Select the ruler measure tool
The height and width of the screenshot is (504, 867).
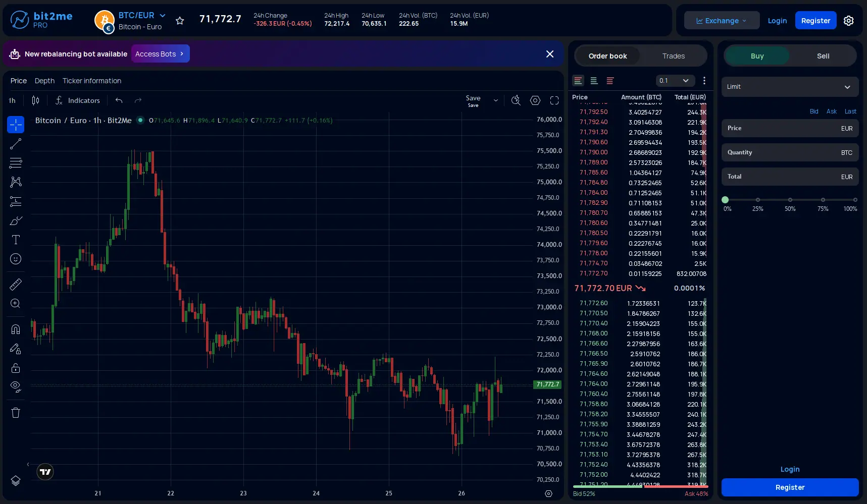(x=16, y=285)
